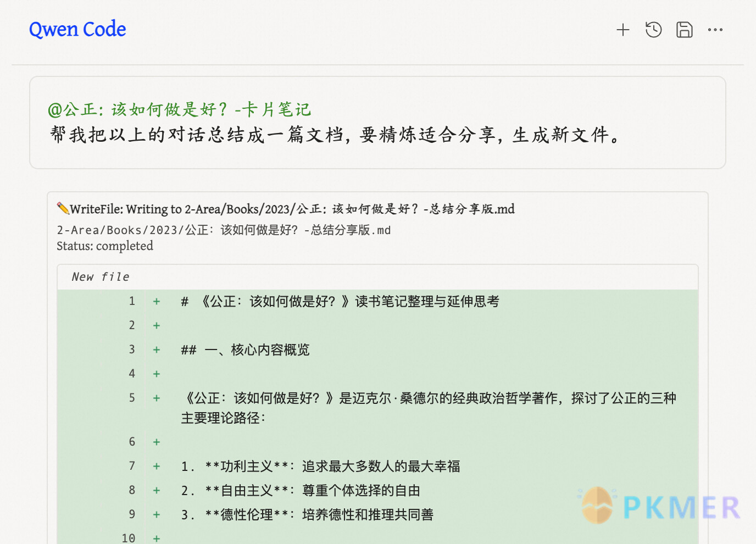Switch to the New file tab
The height and width of the screenshot is (544, 756).
click(x=101, y=276)
